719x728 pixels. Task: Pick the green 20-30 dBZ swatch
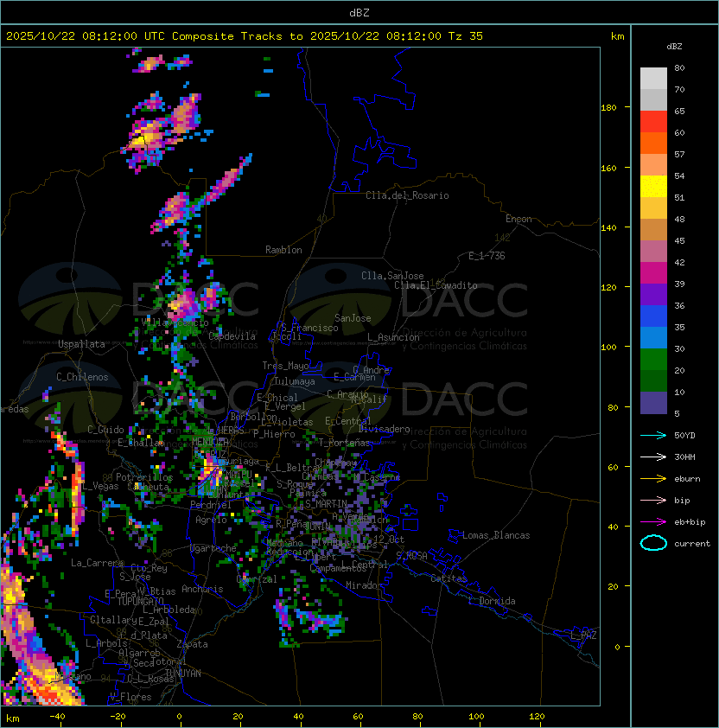point(653,360)
